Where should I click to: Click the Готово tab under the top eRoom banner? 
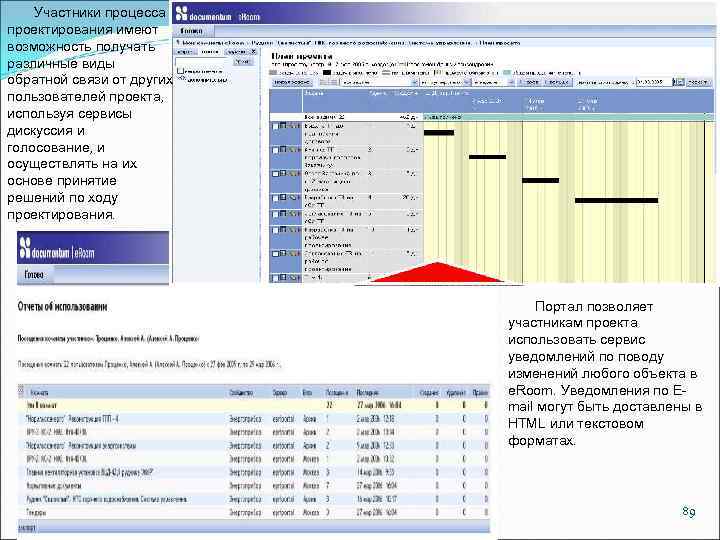[x=192, y=31]
